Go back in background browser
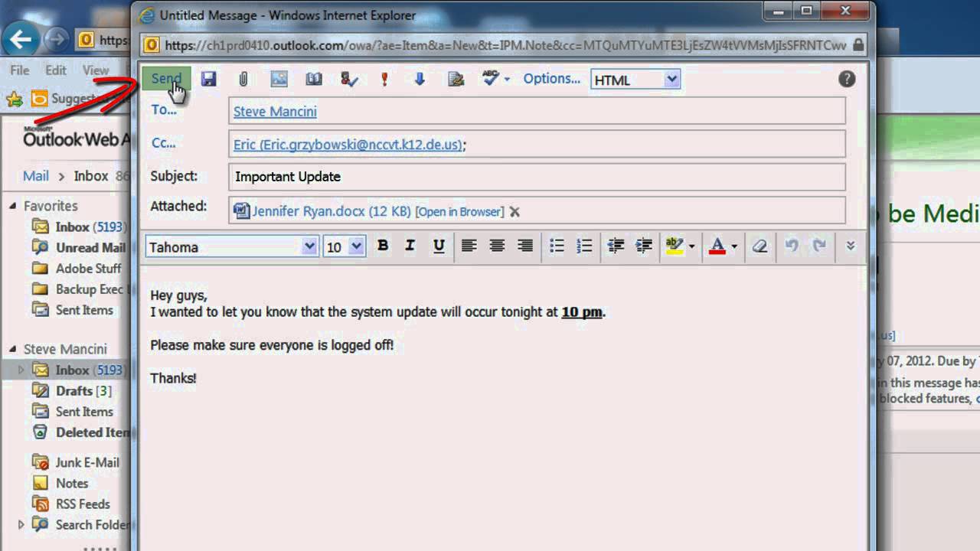 [x=21, y=40]
